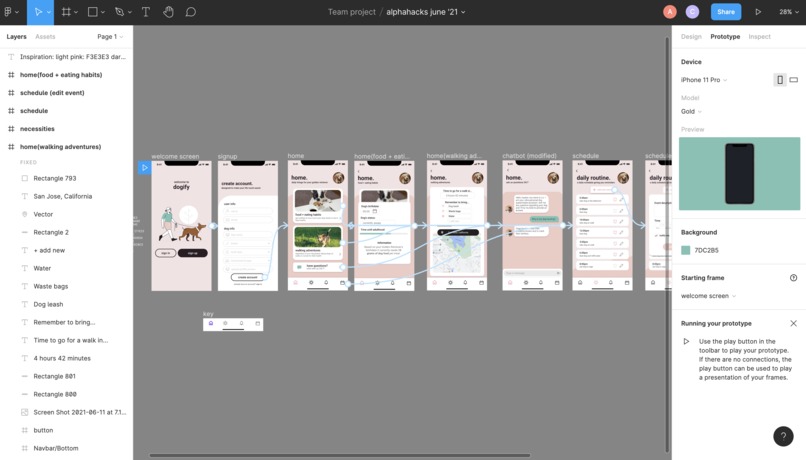Open the Page 1 pages dropdown
806x460 pixels.
point(111,36)
